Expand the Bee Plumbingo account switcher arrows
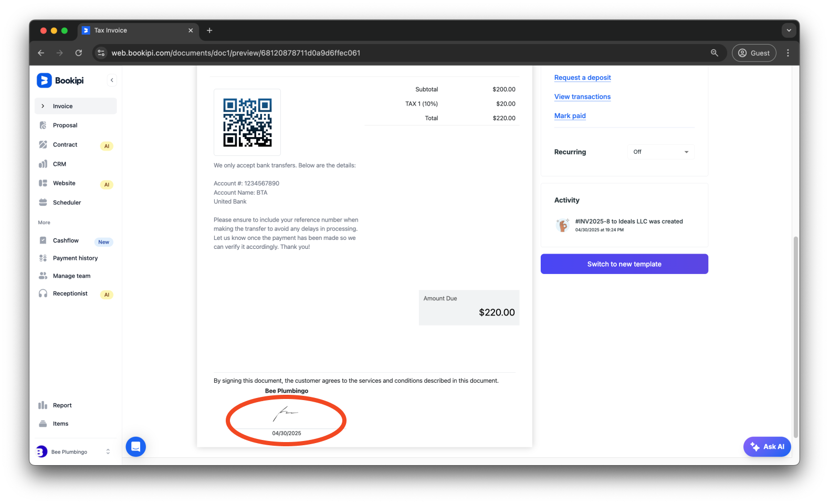The image size is (829, 504). (108, 451)
